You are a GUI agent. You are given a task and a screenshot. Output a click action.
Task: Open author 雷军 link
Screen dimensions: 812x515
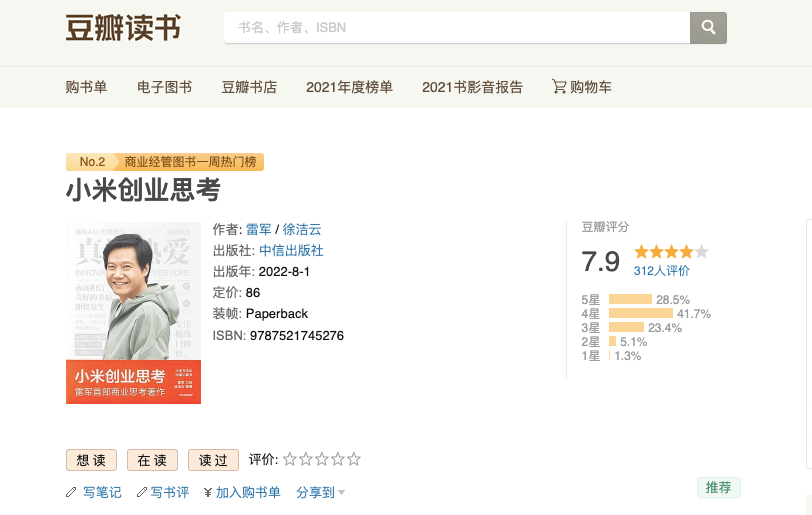[258, 230]
